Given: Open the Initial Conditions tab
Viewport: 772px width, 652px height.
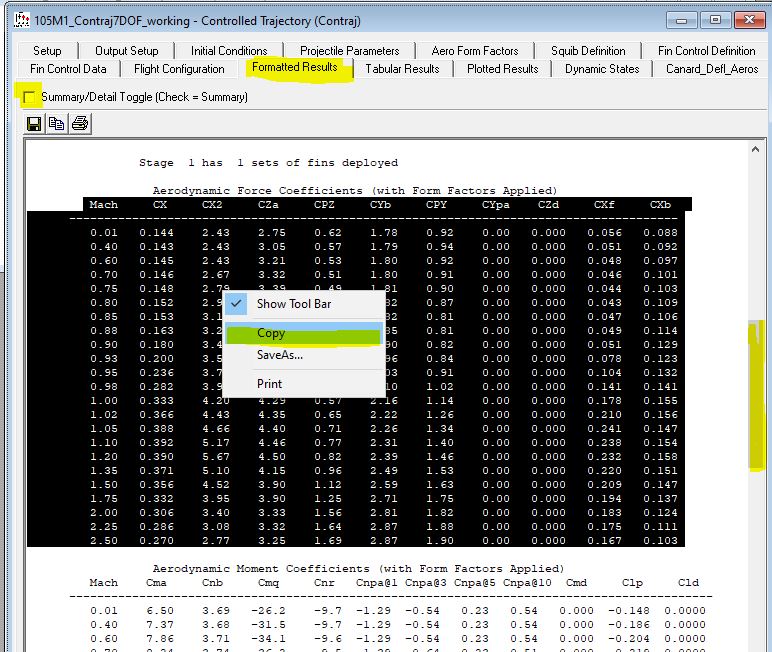Looking at the screenshot, I should pyautogui.click(x=229, y=51).
